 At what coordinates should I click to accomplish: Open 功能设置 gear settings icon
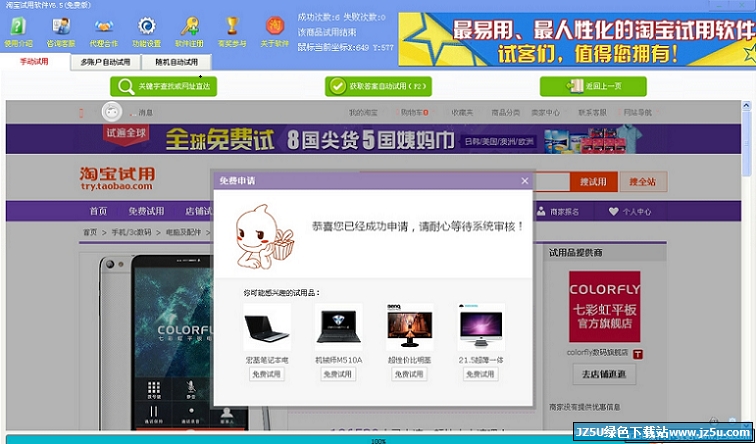[x=147, y=32]
